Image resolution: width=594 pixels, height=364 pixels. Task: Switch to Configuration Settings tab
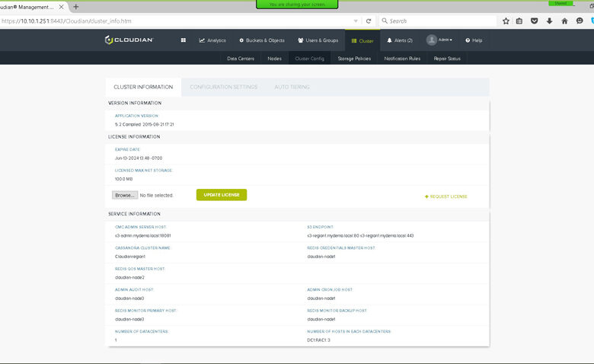click(223, 87)
